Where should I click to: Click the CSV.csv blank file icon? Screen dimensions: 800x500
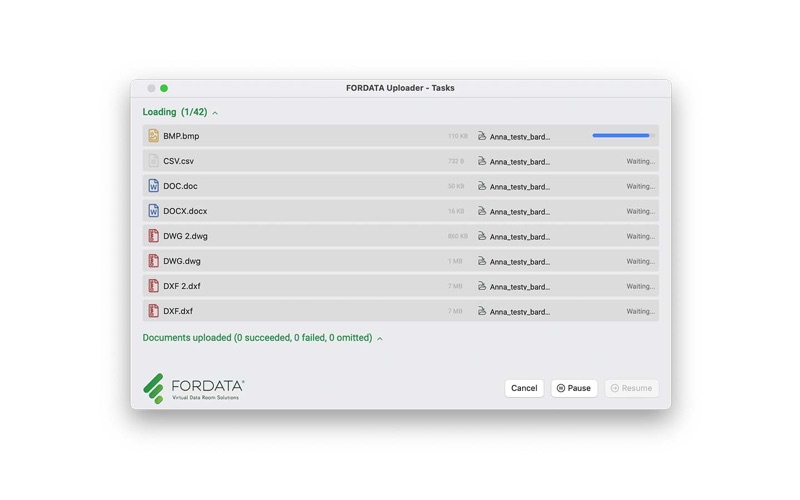(x=153, y=161)
